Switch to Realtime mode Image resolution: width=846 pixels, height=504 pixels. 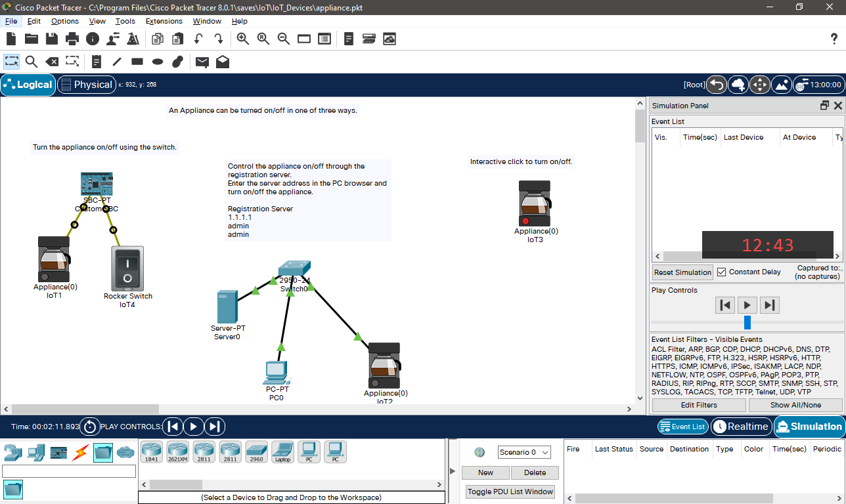coord(741,427)
